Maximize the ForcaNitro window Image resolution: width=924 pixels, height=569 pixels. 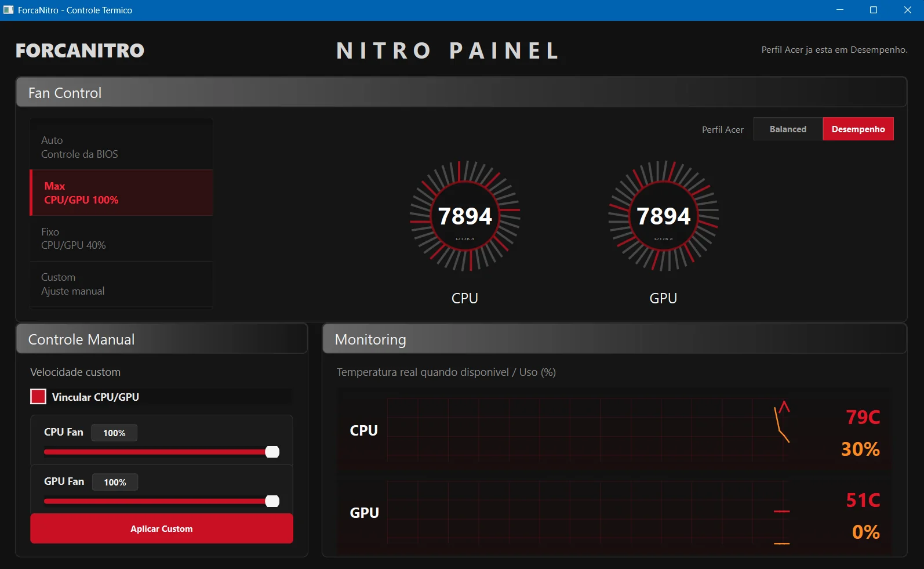tap(874, 10)
